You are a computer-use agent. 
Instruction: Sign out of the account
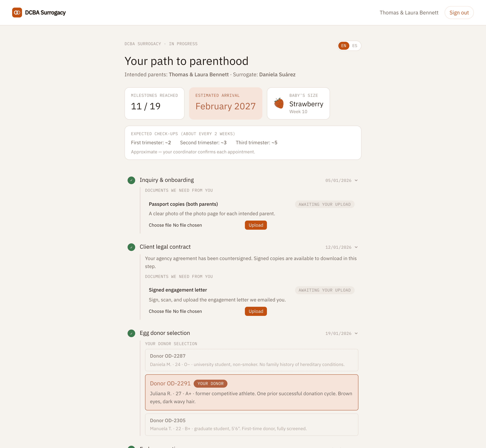pos(459,13)
